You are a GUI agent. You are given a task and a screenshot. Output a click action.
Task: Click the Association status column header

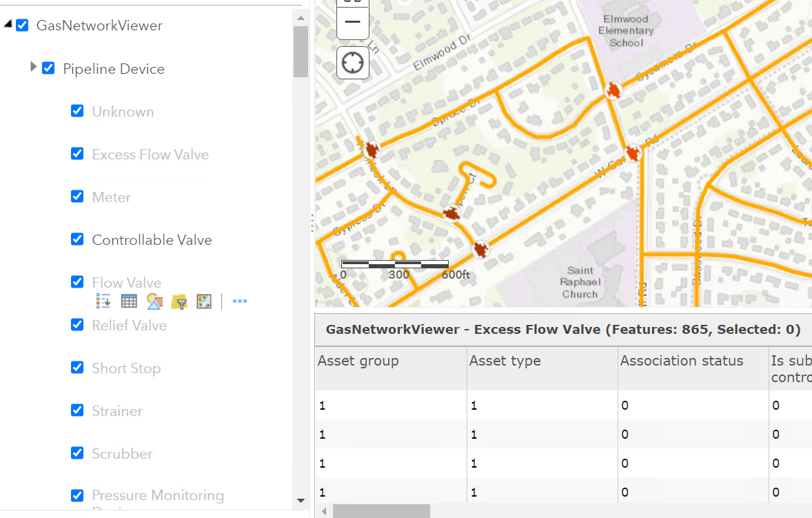click(682, 361)
